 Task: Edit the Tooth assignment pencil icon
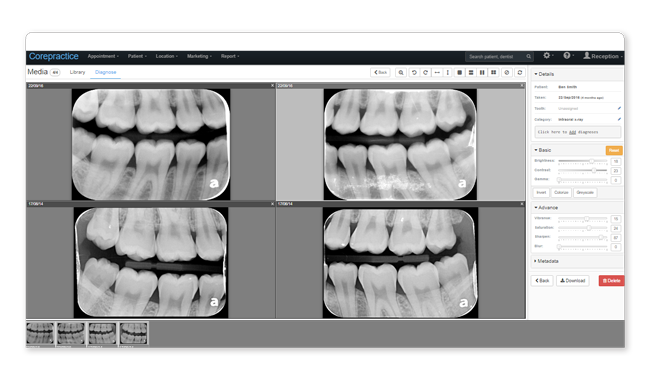[619, 109]
